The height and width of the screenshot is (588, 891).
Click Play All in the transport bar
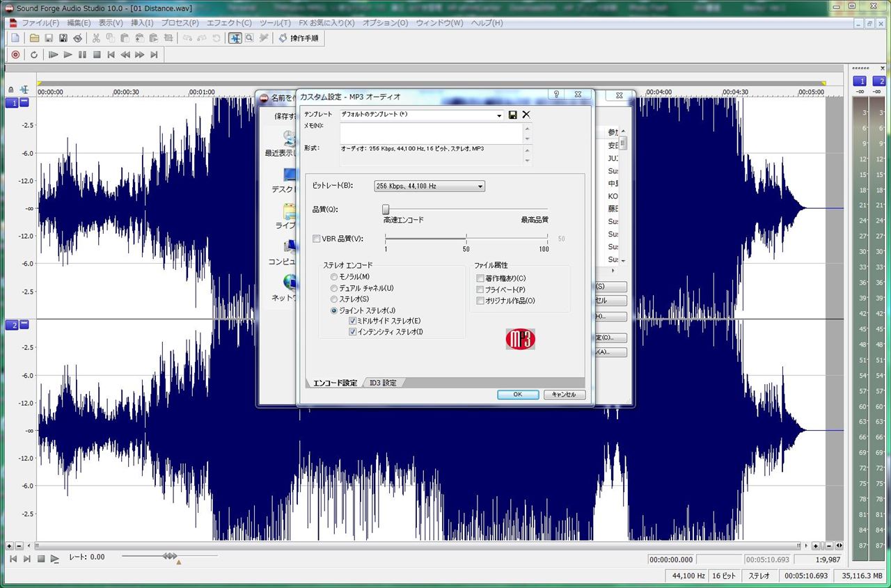click(53, 54)
